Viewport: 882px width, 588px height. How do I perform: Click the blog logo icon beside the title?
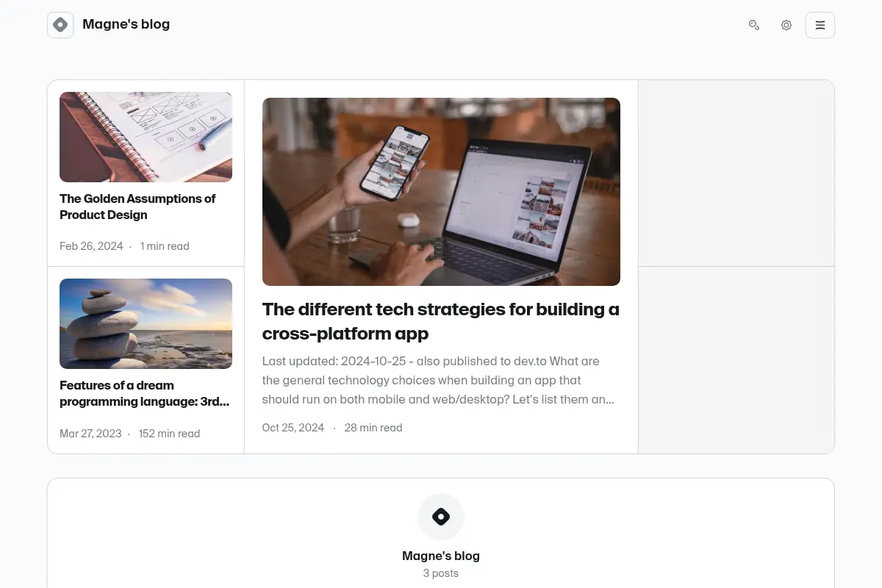click(60, 25)
